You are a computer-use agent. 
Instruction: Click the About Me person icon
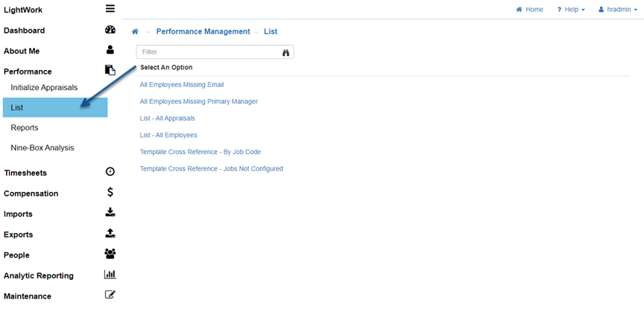[110, 51]
